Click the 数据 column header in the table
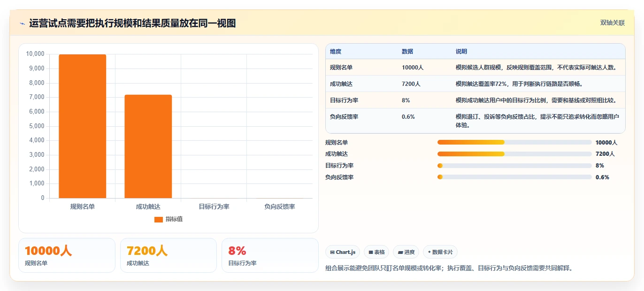Image resolution: width=644 pixels, height=291 pixels. (x=407, y=52)
